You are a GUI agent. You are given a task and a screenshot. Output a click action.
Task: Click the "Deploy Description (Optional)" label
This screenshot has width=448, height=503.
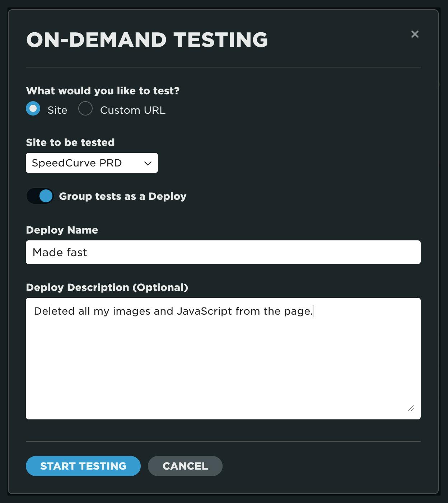pyautogui.click(x=107, y=287)
